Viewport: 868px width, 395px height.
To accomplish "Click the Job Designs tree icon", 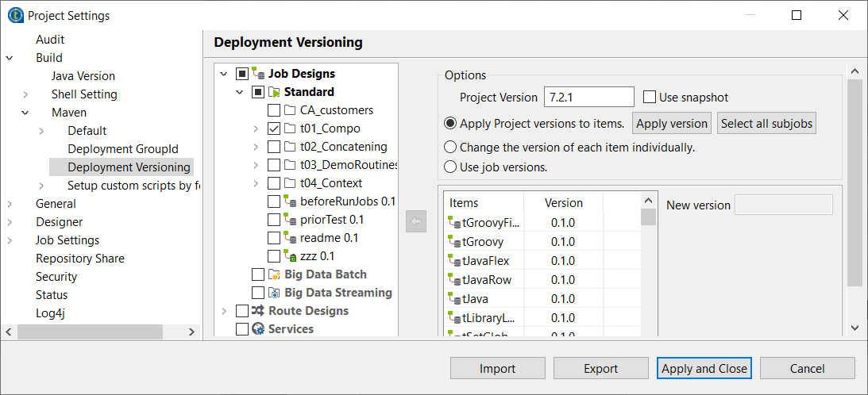I will click(259, 74).
